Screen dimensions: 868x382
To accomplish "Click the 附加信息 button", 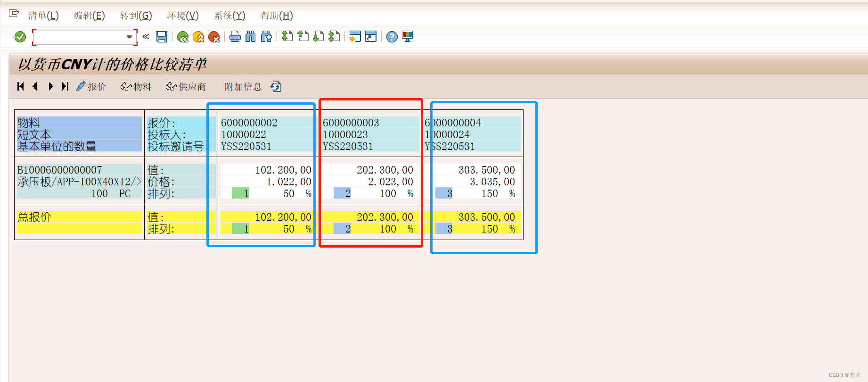I will pyautogui.click(x=243, y=87).
